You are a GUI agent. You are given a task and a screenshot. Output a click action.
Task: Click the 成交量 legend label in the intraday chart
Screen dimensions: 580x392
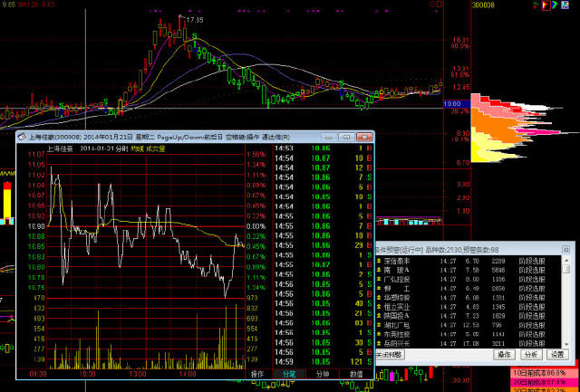(155, 148)
